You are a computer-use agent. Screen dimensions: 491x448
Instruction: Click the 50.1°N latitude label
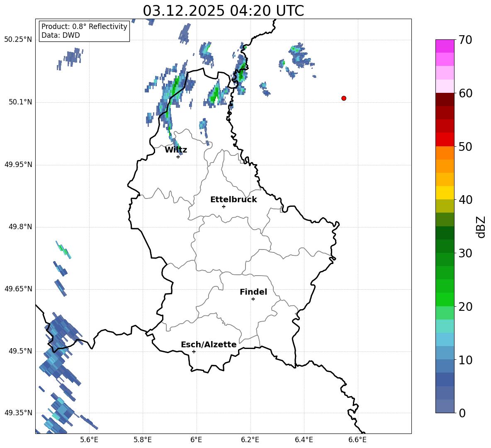tap(20, 102)
